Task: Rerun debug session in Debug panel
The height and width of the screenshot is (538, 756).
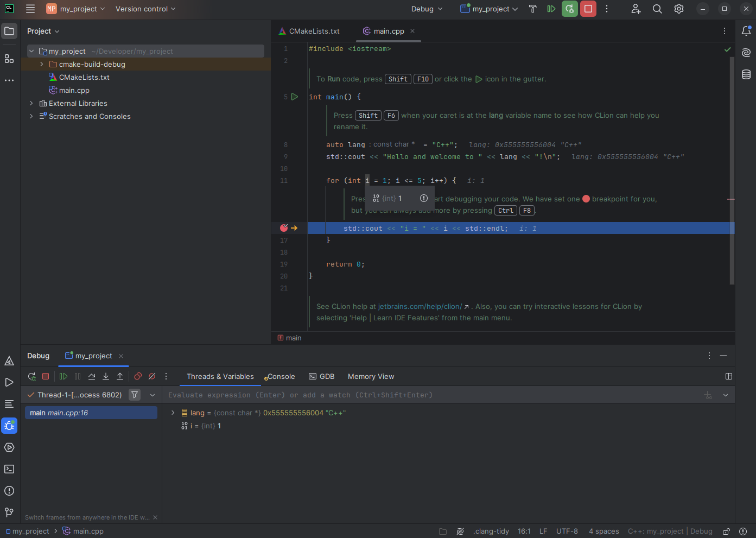Action: point(31,376)
